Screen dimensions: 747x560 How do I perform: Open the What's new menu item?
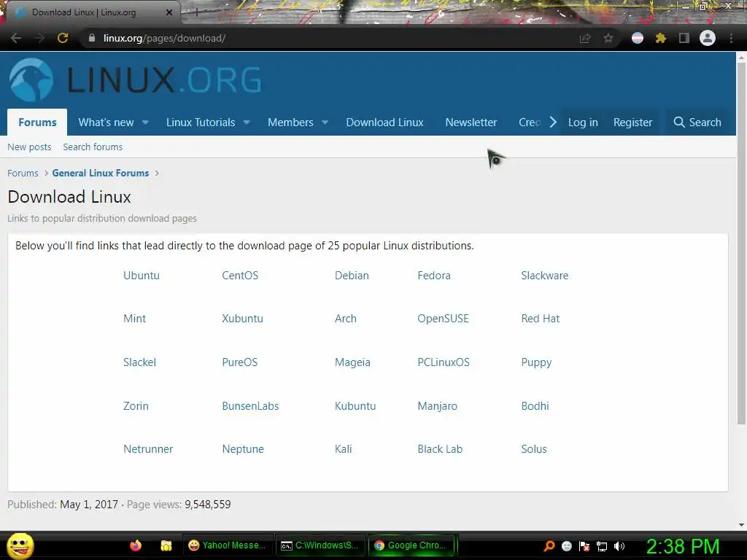106,122
